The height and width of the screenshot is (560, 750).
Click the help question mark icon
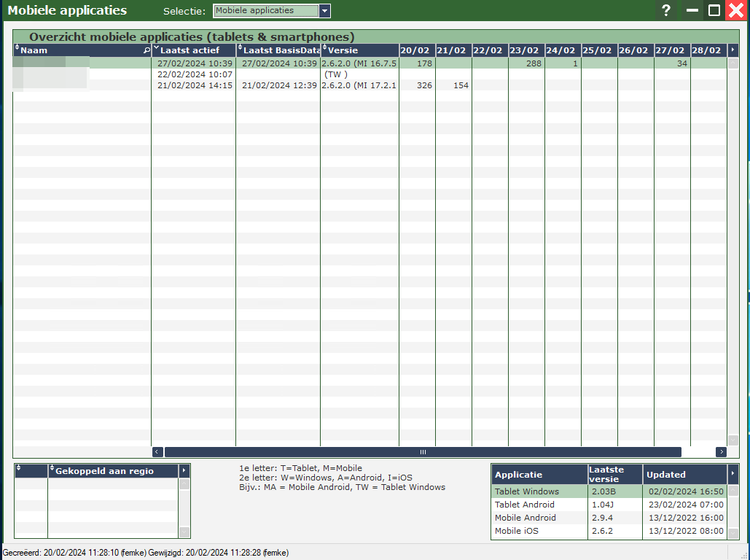[665, 11]
